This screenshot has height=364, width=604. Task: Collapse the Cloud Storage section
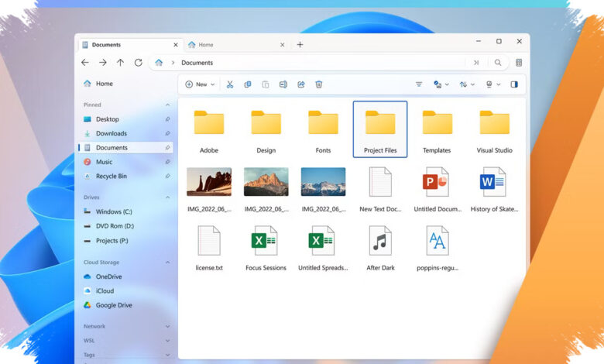pos(167,263)
